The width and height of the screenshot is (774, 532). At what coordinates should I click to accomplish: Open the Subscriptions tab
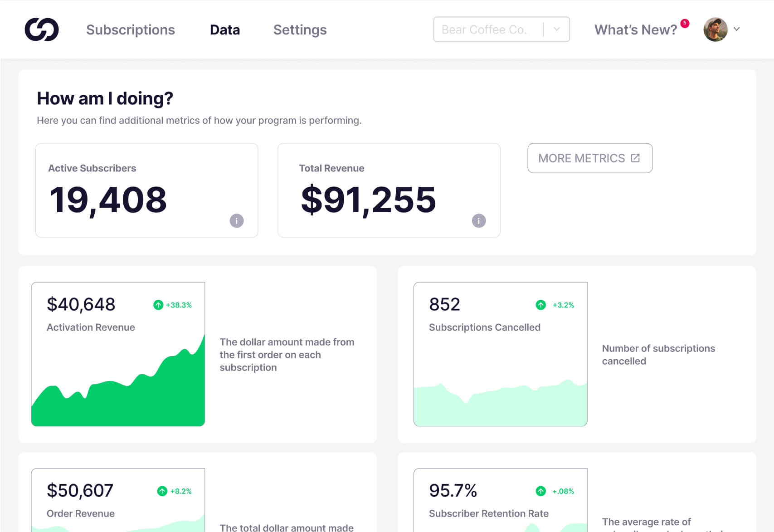131,30
